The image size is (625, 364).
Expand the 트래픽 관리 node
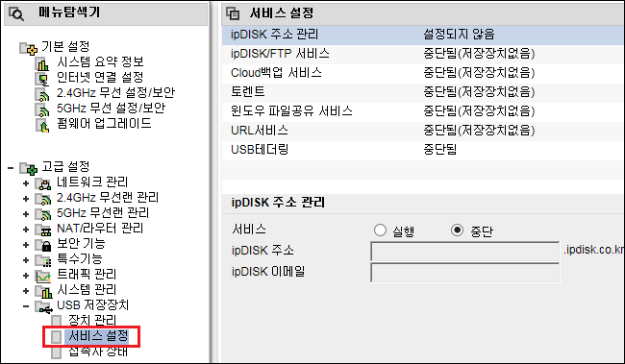click(x=26, y=276)
